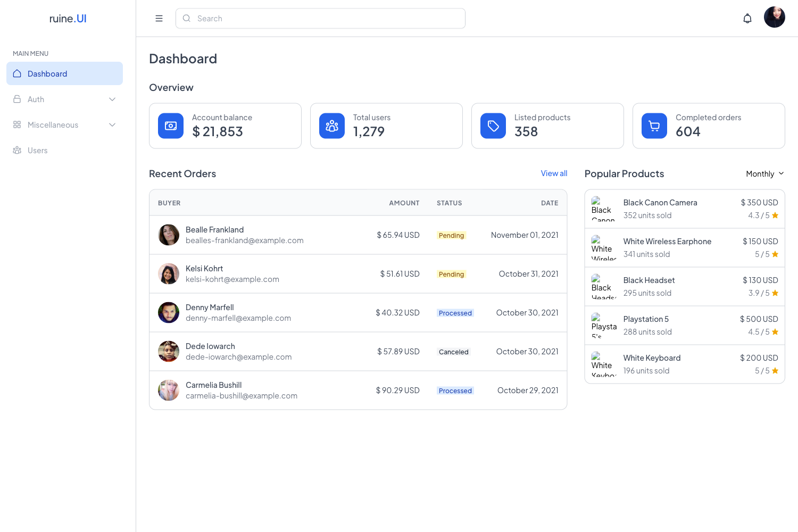798x532 pixels.
Task: Open the Monthly period dropdown
Action: (764, 173)
